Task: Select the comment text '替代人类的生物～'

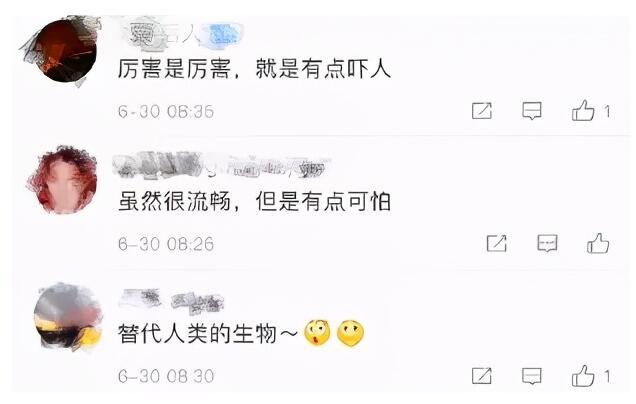Action: pos(208,334)
